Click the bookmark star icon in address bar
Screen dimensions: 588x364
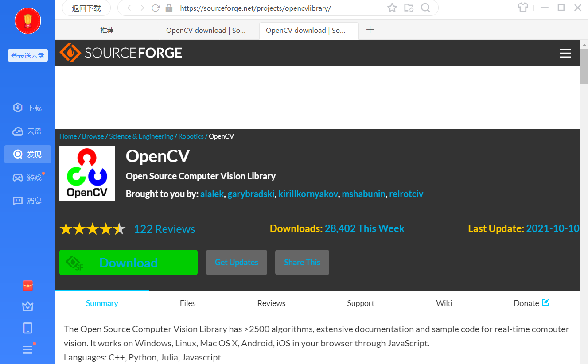point(392,8)
